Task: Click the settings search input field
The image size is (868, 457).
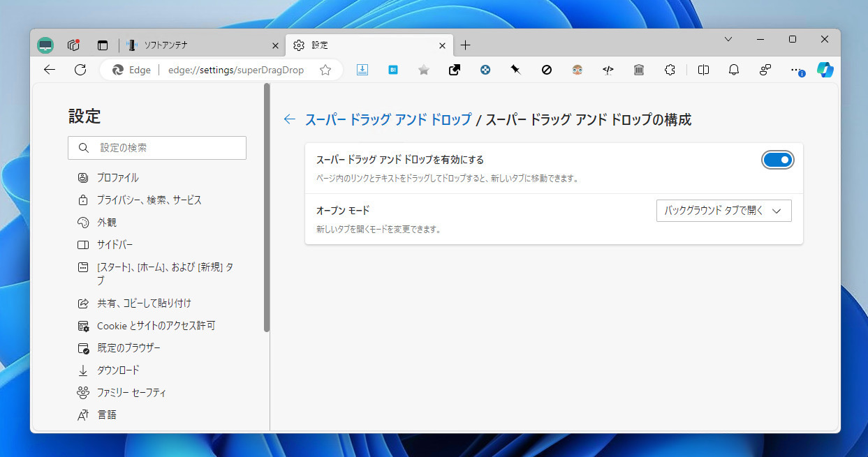Action: [157, 147]
